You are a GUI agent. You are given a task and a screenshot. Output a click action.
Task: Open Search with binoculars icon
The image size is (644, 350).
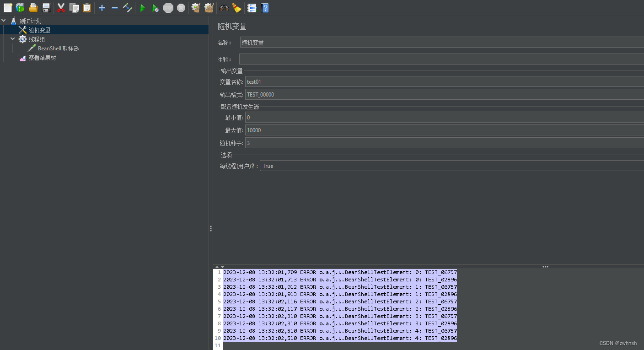pos(224,8)
